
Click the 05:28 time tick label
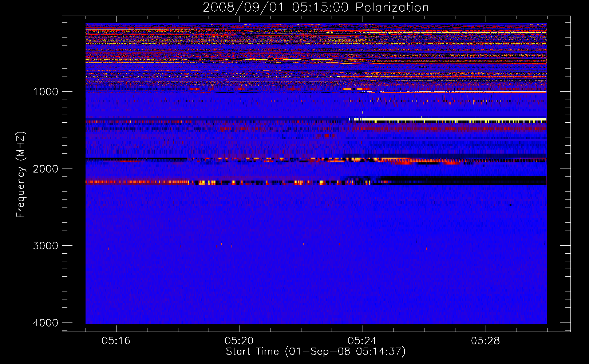[485, 341]
